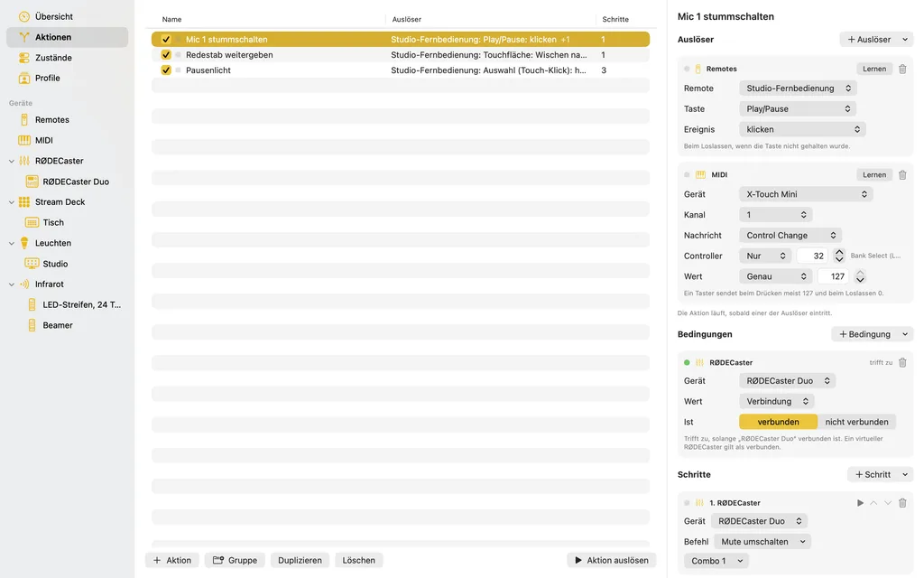Open the Nachricht Control Change dropdown

[x=790, y=236]
